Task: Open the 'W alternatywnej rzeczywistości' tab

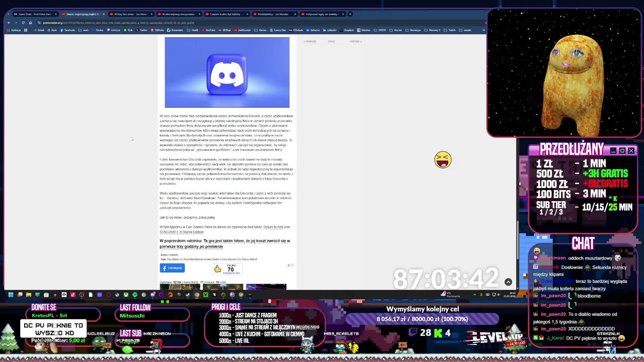Action: pos(178,14)
